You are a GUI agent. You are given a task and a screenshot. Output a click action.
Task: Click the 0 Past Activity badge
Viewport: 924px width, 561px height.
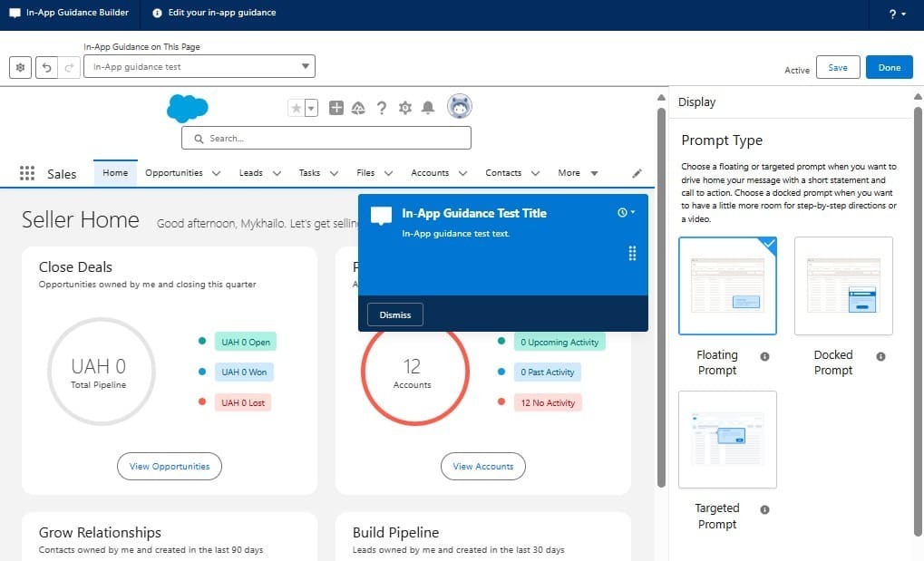[548, 372]
